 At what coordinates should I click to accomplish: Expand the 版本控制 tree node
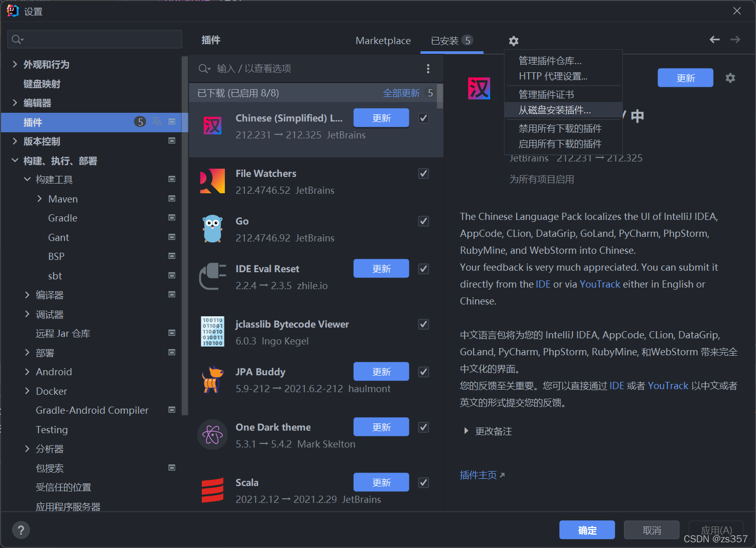[x=15, y=141]
